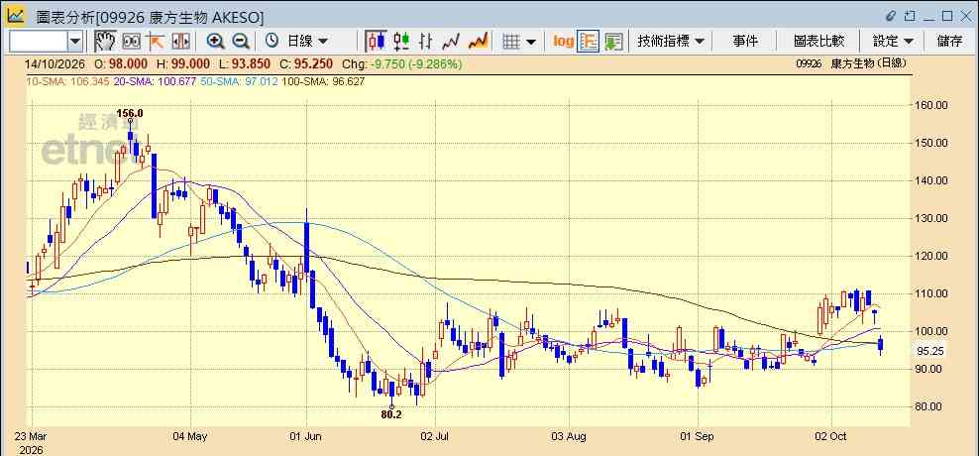Click the stock code input box

tap(39, 42)
